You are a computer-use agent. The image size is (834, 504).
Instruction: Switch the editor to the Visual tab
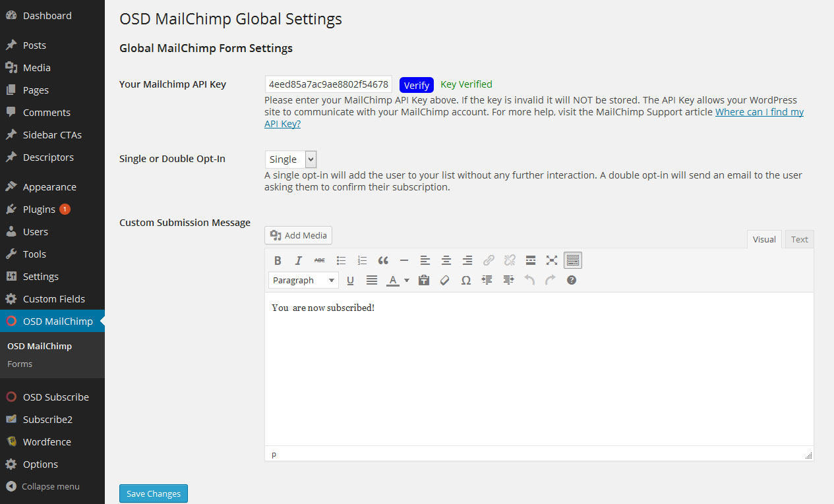click(x=764, y=239)
